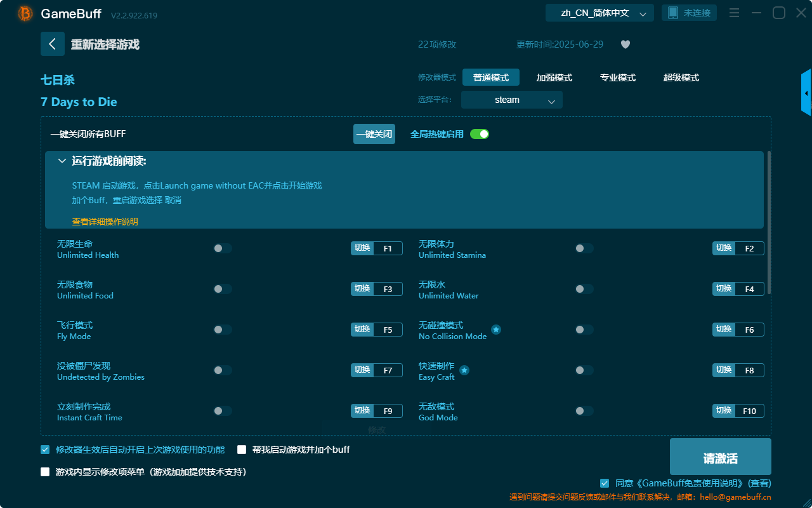Uncheck the GameBuff免责使用说明 agreement checkbox
The width and height of the screenshot is (812, 508).
coord(604,483)
